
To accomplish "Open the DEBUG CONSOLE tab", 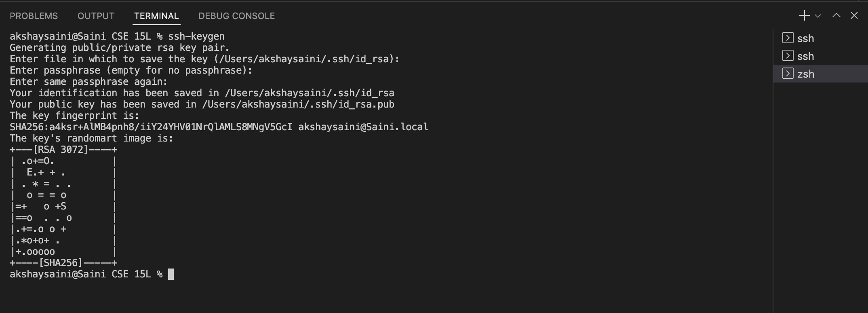I will tap(236, 16).
